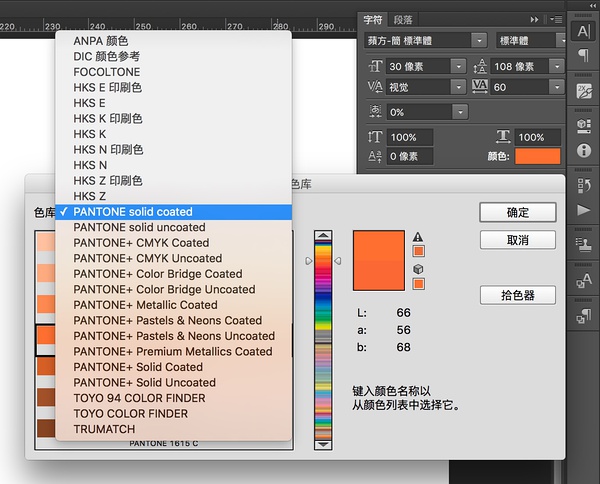Viewport: 600px width, 484px height.
Task: Choose PANTONE+ Solid Uncoated
Action: (x=174, y=383)
